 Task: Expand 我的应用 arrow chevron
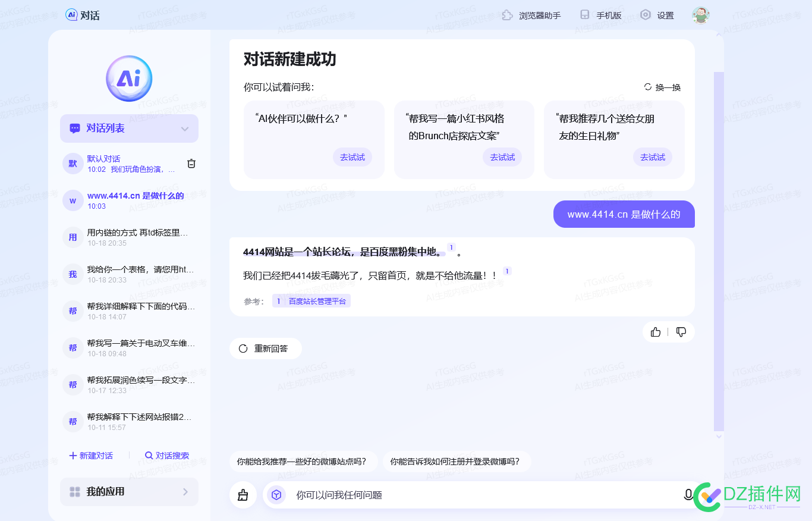(185, 492)
